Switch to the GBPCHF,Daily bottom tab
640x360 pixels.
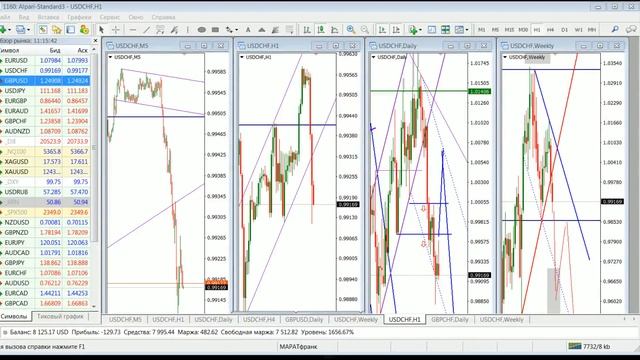click(450, 320)
